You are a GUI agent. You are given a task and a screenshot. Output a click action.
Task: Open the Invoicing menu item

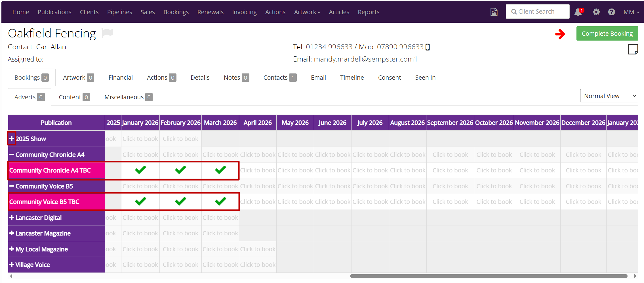pos(244,12)
